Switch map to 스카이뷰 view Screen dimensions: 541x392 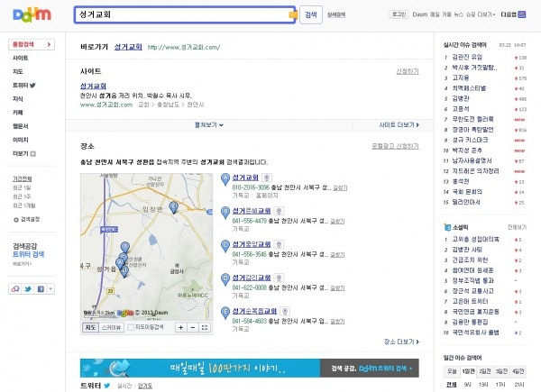[111, 327]
